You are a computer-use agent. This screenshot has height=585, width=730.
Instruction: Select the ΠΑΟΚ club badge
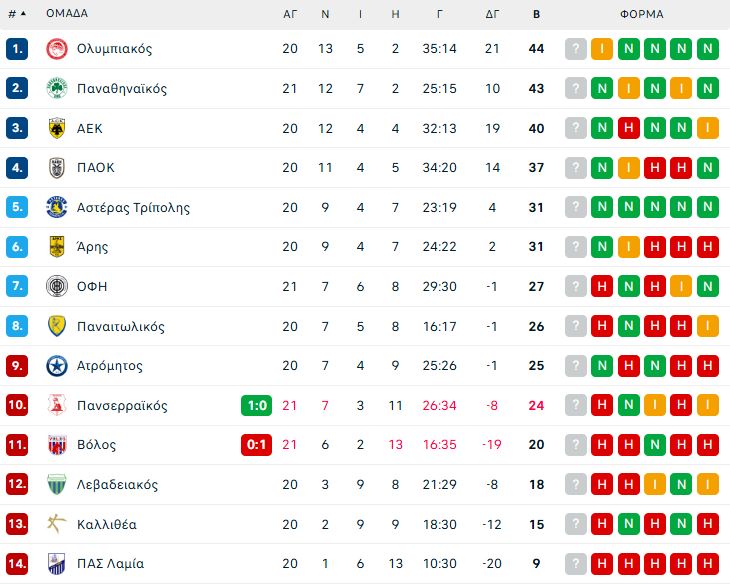(x=57, y=168)
